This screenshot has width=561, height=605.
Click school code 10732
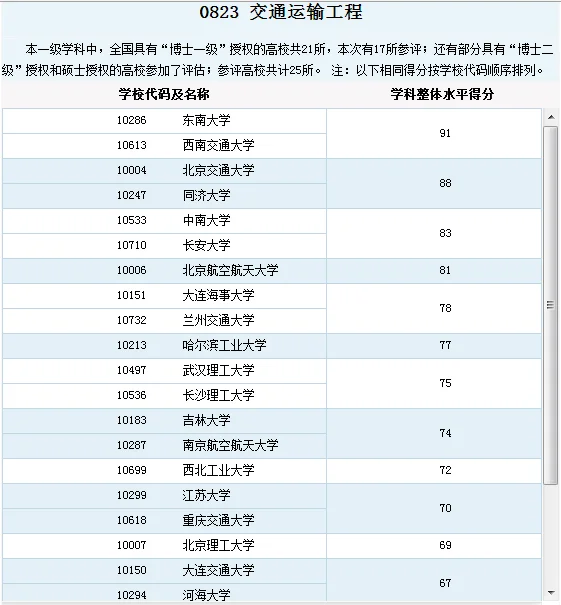132,320
